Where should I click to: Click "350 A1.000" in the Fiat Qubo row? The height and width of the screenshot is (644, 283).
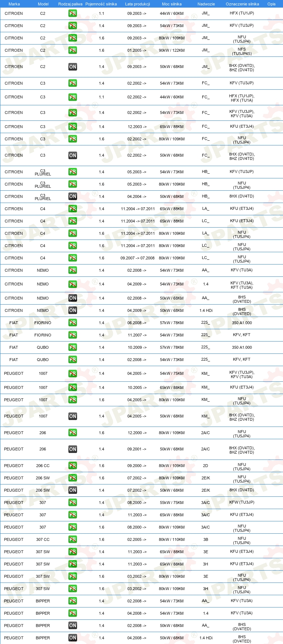[x=242, y=347]
